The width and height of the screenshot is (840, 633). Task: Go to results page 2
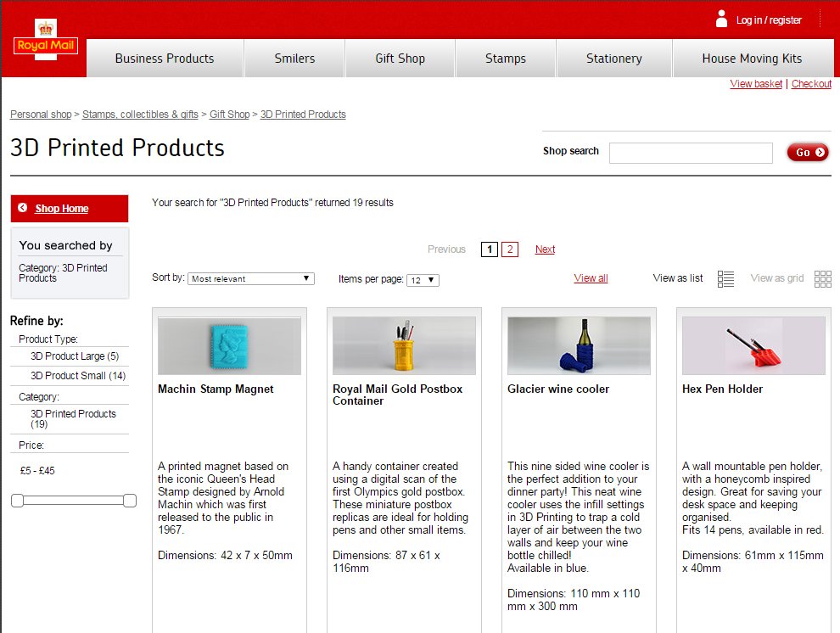(x=509, y=249)
